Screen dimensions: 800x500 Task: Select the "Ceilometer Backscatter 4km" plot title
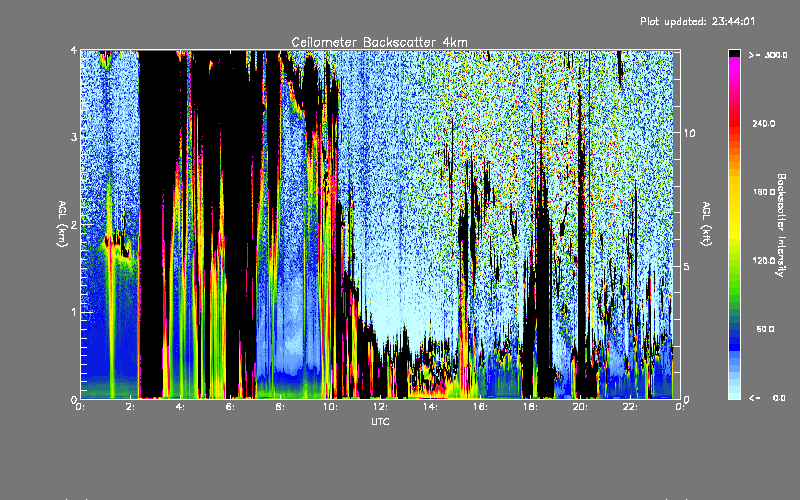pos(379,42)
